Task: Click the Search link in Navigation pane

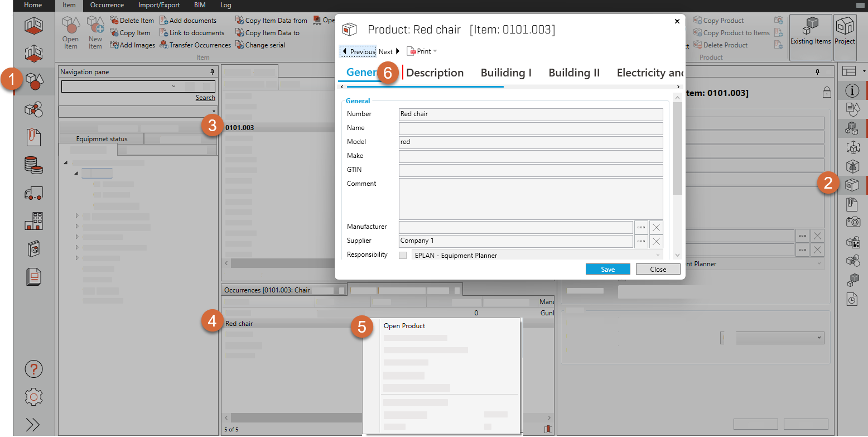Action: pos(205,98)
